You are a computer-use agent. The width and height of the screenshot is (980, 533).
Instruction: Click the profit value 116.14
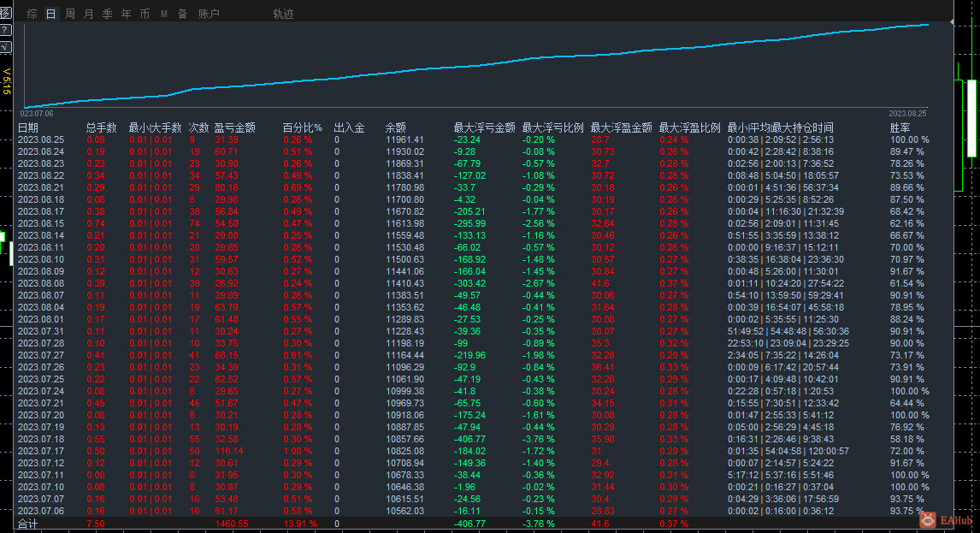coord(228,451)
